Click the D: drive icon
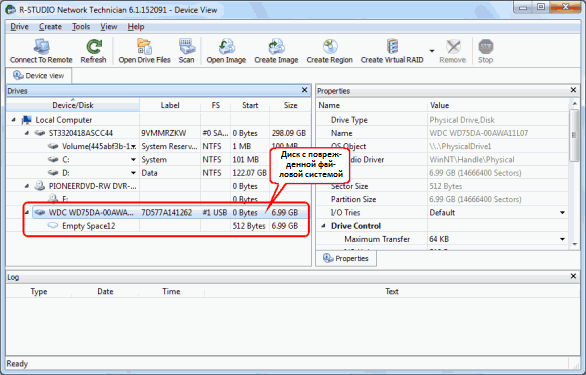 pyautogui.click(x=53, y=173)
